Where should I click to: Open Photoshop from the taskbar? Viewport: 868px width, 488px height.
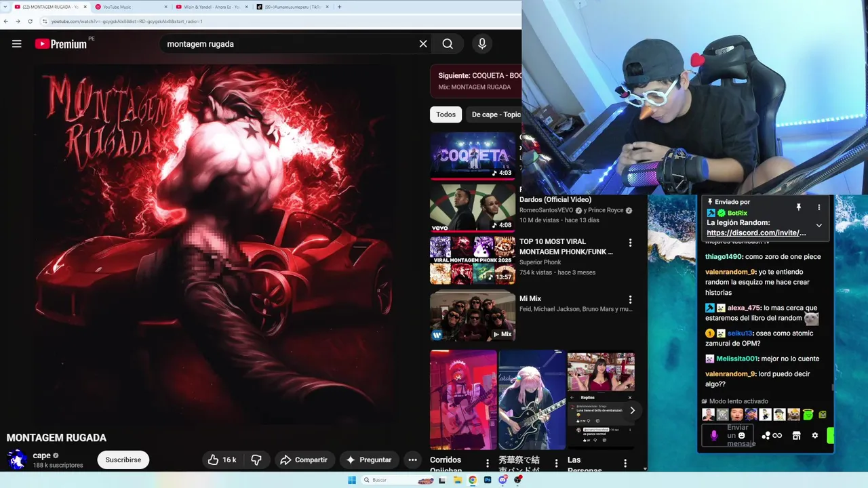click(488, 480)
